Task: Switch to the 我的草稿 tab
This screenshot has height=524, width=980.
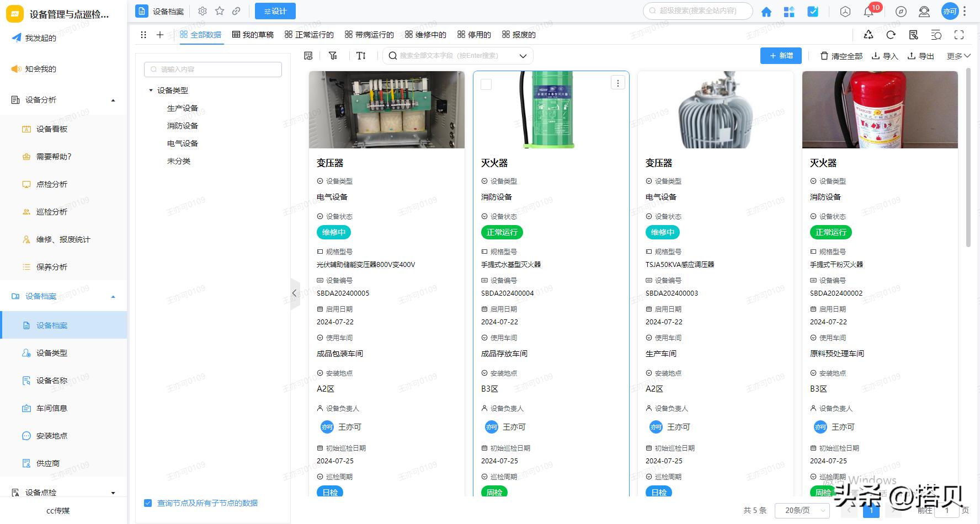Action: [x=252, y=34]
